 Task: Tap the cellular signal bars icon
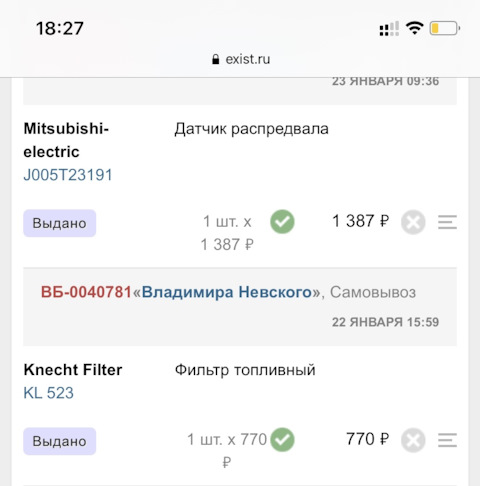click(x=389, y=28)
